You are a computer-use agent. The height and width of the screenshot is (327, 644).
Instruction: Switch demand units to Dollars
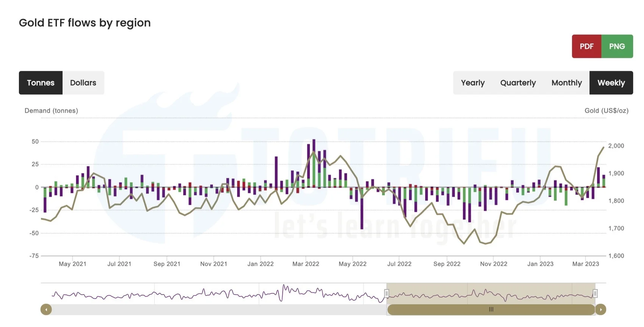83,83
